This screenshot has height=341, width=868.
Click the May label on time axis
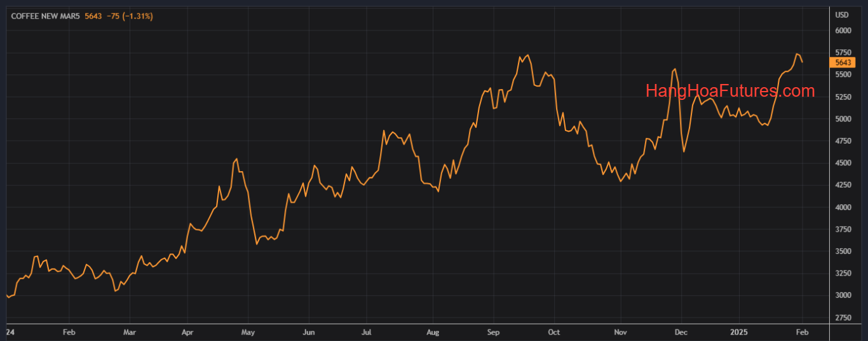click(248, 332)
